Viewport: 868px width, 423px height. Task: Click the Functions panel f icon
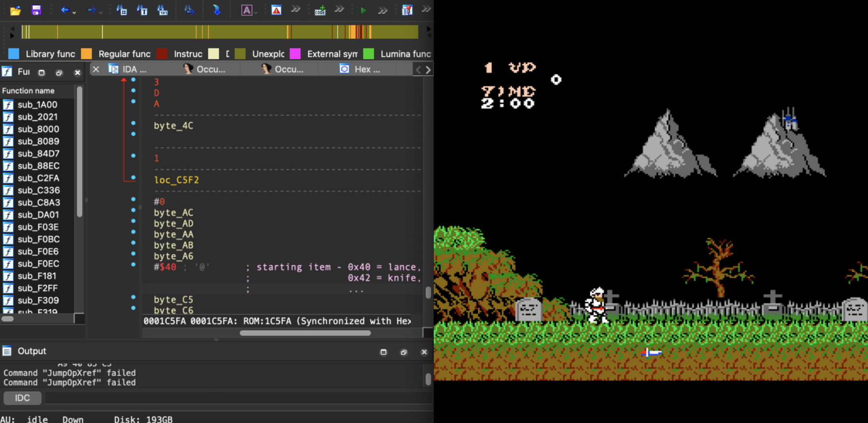pos(7,72)
